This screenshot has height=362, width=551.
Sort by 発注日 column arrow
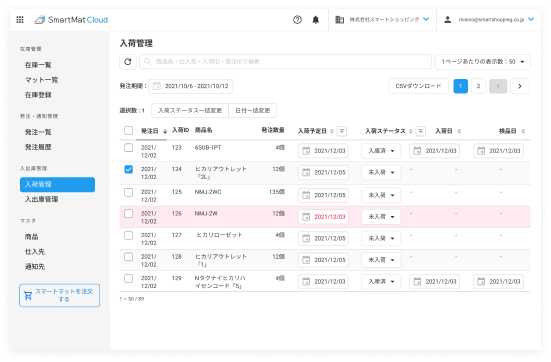(x=165, y=131)
